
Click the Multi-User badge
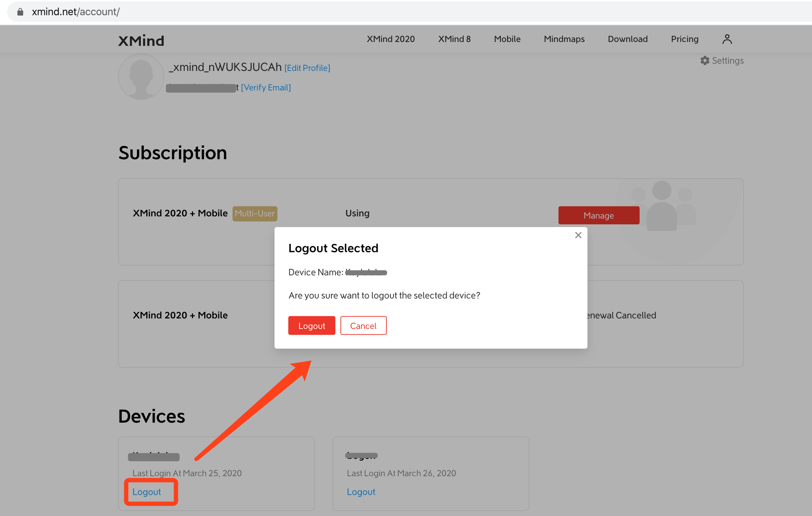pyautogui.click(x=255, y=213)
